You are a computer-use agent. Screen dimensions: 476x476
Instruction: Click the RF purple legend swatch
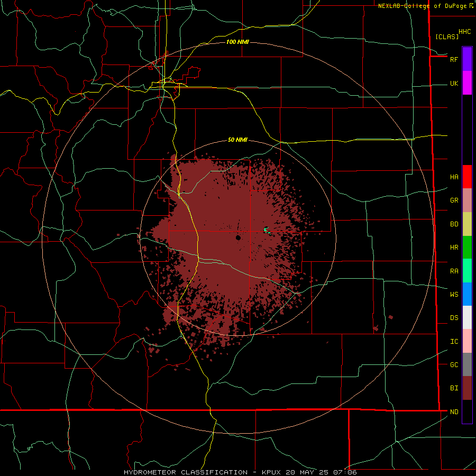[467, 59]
